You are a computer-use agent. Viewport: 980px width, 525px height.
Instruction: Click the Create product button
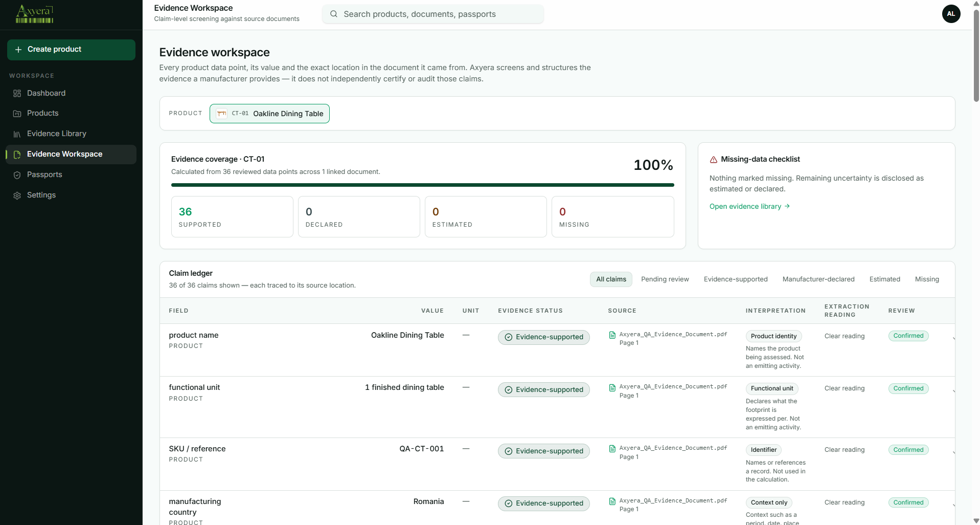(x=71, y=50)
